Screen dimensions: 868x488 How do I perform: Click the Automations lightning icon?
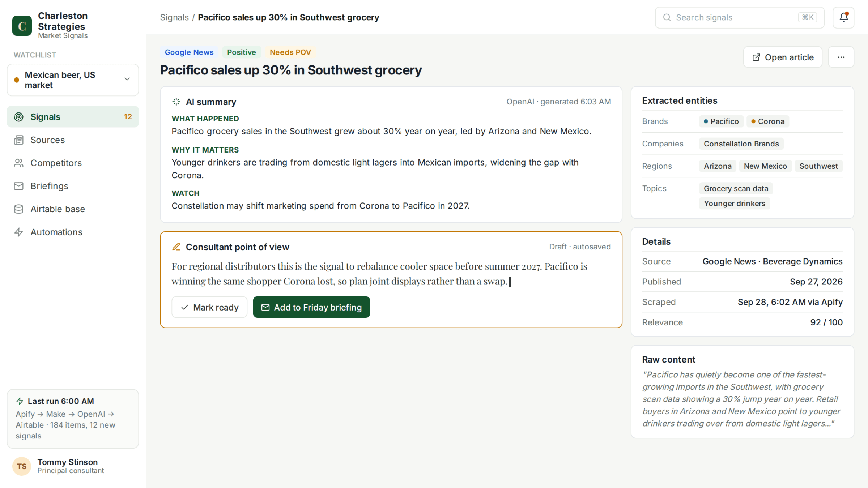[x=19, y=232]
